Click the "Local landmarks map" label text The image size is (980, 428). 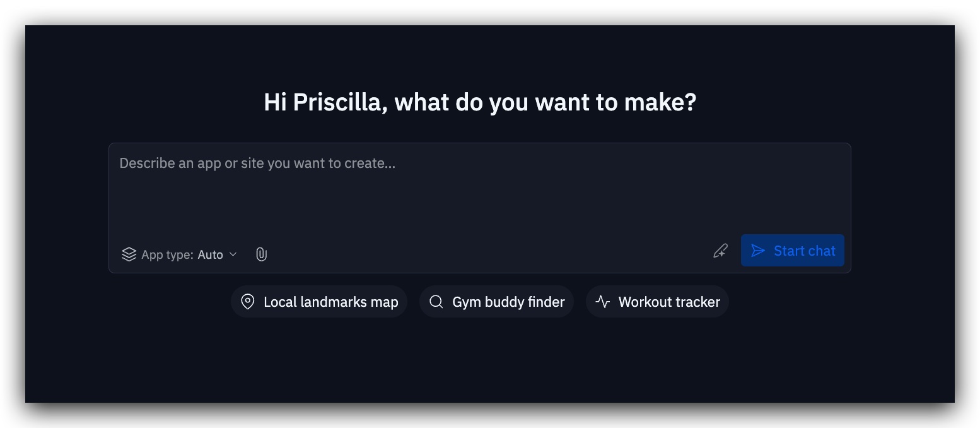330,302
